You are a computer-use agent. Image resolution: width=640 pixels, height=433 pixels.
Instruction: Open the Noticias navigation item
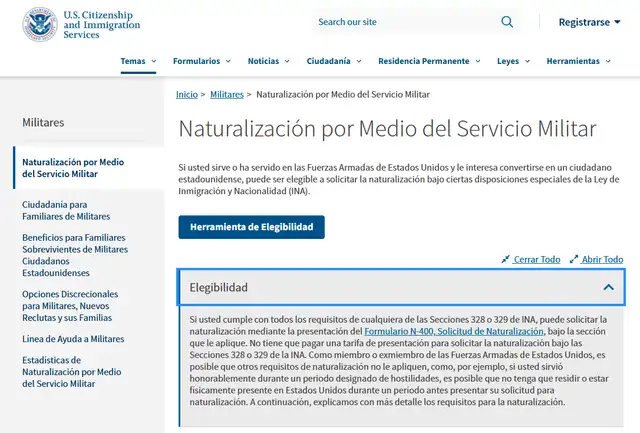click(x=263, y=61)
